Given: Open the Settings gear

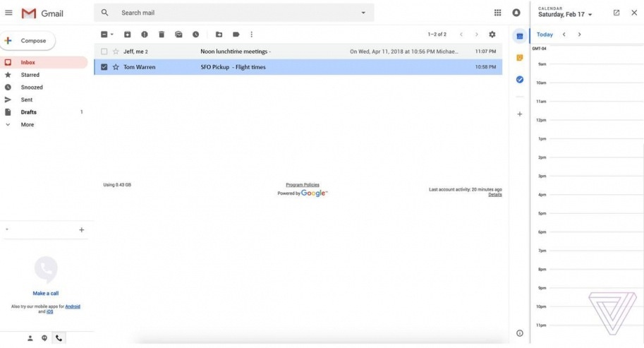Looking at the screenshot, I should coord(492,35).
